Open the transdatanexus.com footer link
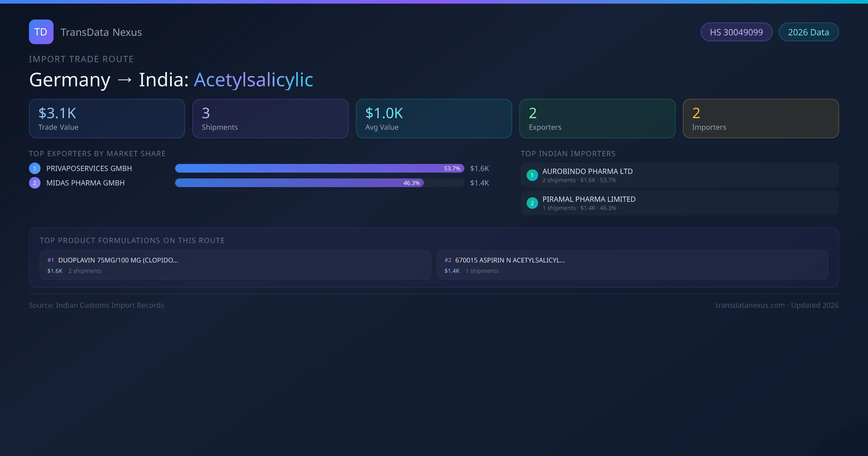Screen dimensions: 868x456 [x=750, y=305]
